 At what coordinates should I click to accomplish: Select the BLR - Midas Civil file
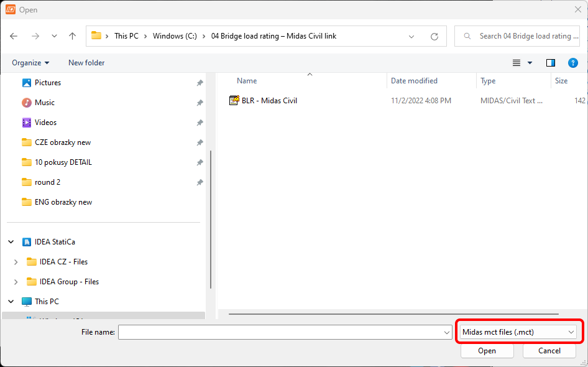pyautogui.click(x=269, y=100)
